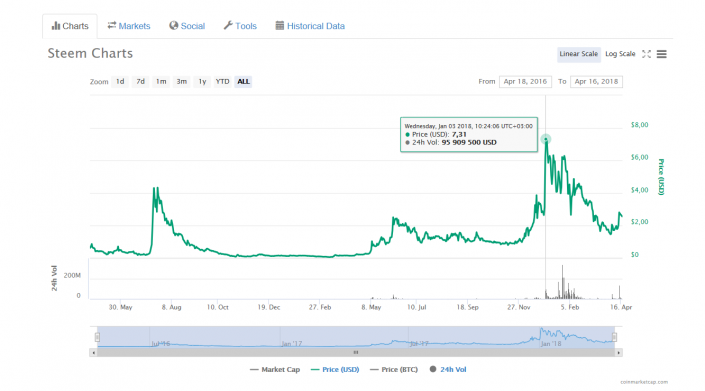Toggle Price (USD) series in legend
This screenshot has height=391, width=705.
click(x=335, y=369)
